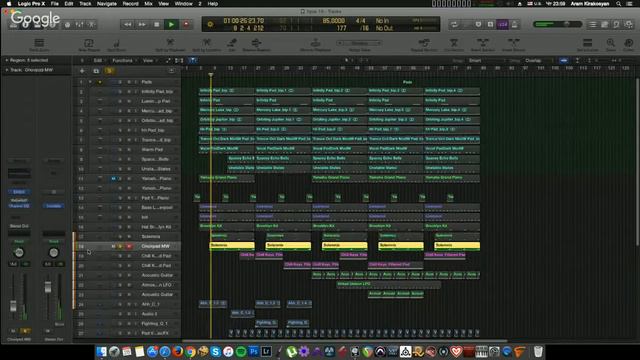Open the Nudge Value dropdown
The image size is (640, 360).
coord(359,43)
